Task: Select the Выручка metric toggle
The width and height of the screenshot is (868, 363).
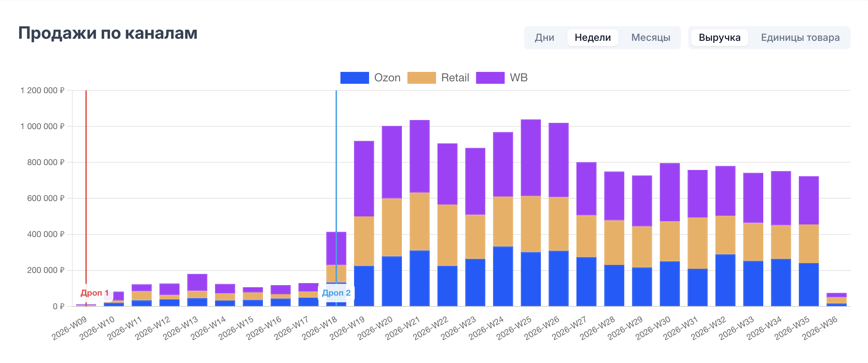Action: coord(720,37)
